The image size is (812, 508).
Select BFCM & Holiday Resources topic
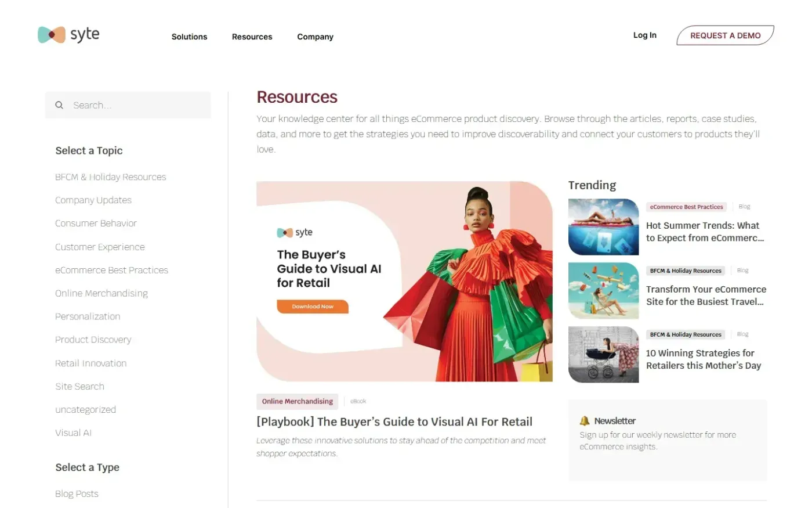[110, 177]
